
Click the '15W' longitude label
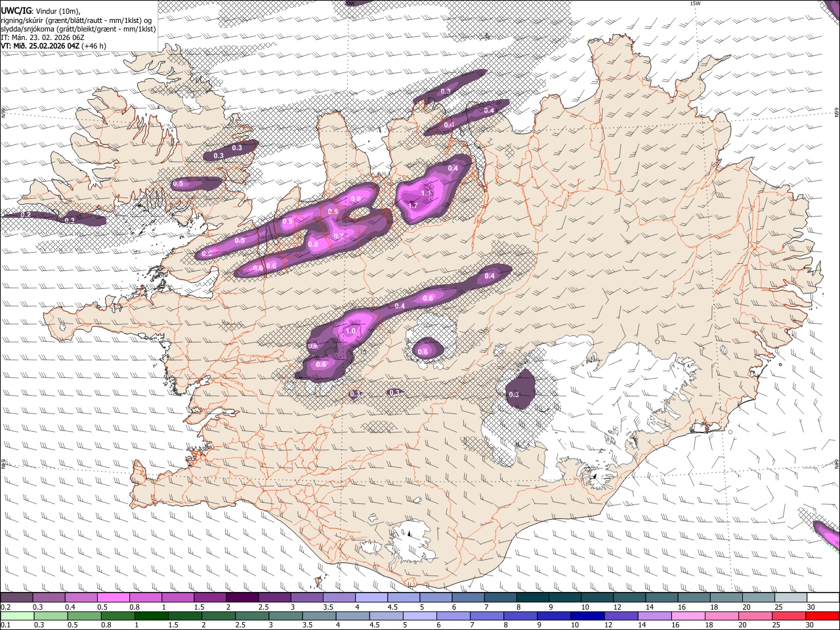695,3
